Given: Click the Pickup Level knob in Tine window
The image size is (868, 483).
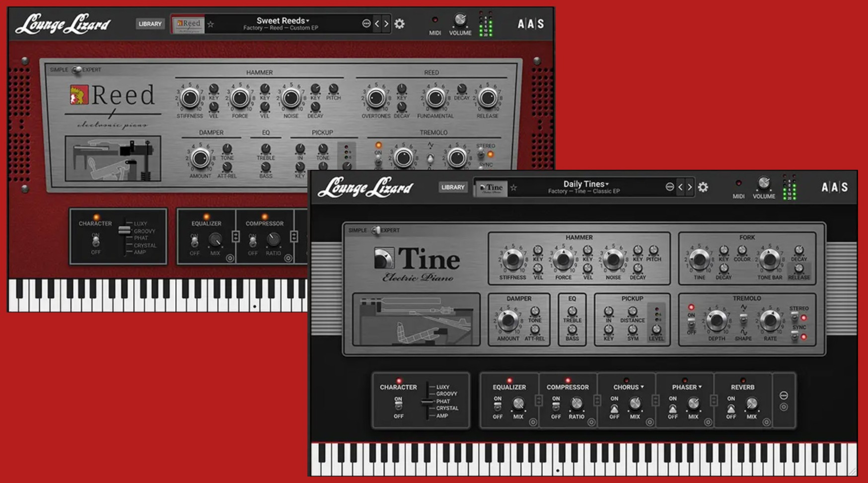Looking at the screenshot, I should click(656, 329).
